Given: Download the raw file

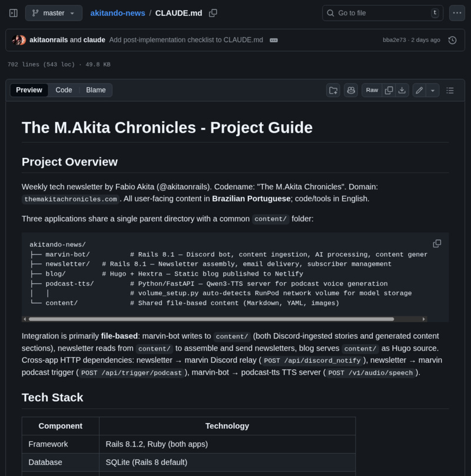Looking at the screenshot, I should point(402,90).
